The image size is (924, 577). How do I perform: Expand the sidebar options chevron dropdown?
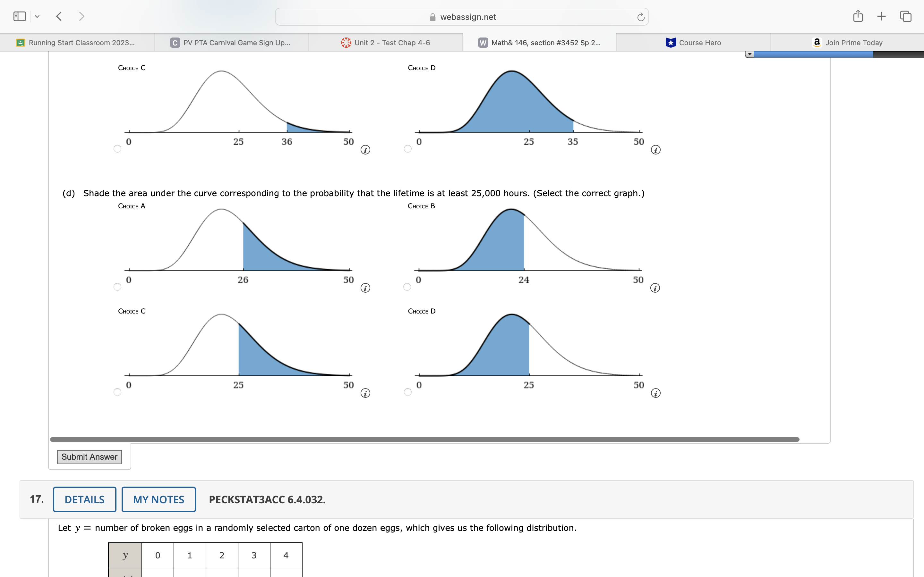(37, 16)
